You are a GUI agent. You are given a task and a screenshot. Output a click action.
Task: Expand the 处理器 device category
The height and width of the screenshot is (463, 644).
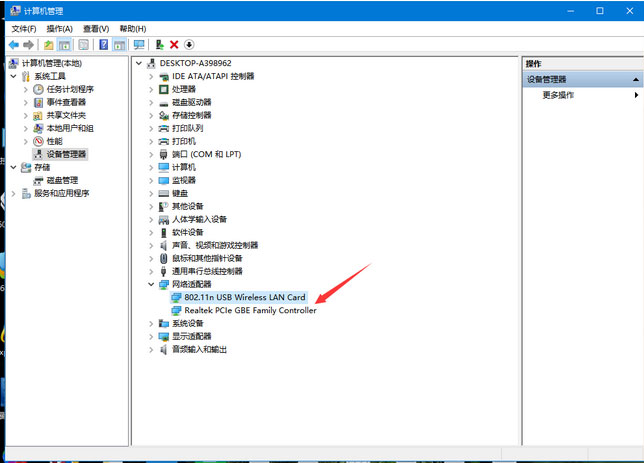pyautogui.click(x=151, y=89)
